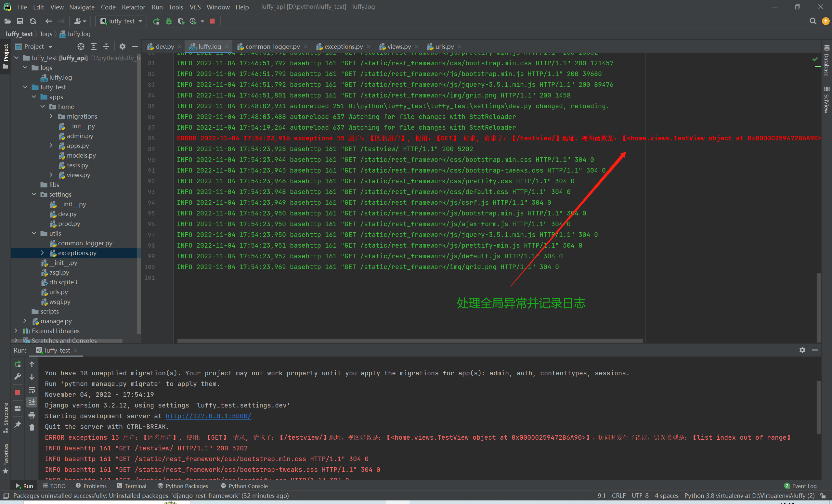Click the Clear All trash icon in Run panel

[x=32, y=428]
